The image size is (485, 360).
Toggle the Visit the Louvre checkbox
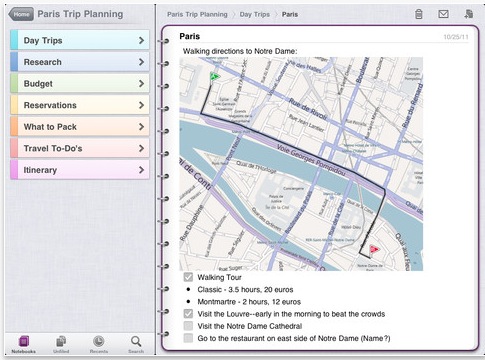pyautogui.click(x=188, y=314)
